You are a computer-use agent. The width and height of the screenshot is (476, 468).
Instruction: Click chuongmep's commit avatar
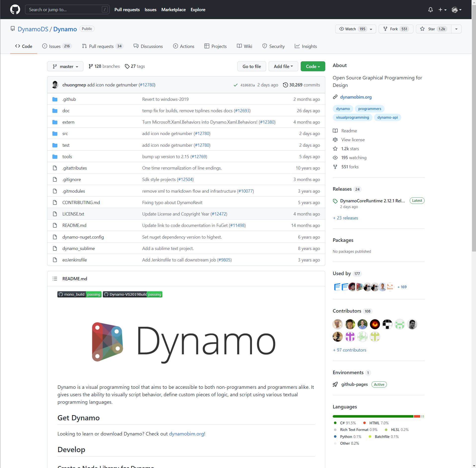coord(55,85)
